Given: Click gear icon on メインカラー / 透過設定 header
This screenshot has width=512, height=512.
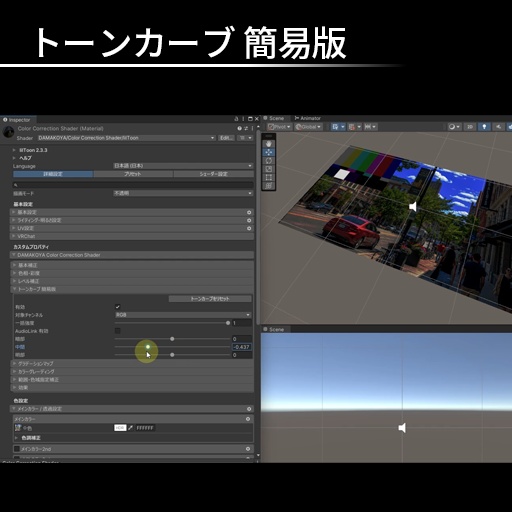Looking at the screenshot, I should click(249, 409).
